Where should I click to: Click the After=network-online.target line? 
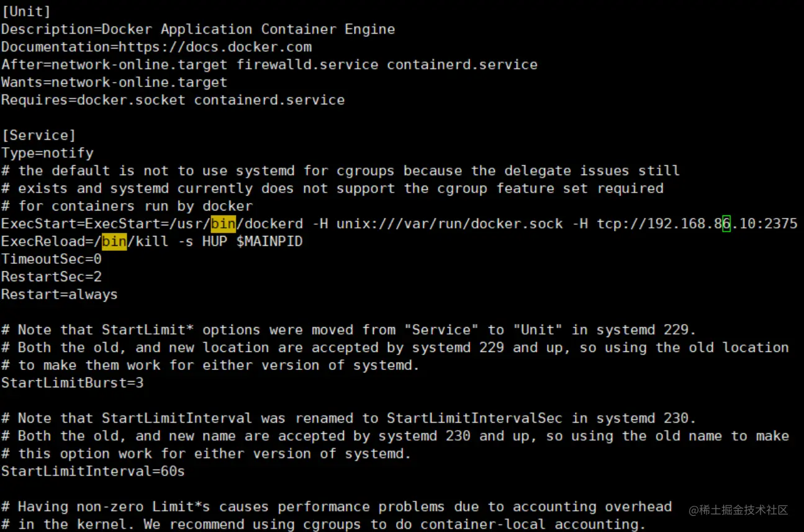[x=269, y=65]
